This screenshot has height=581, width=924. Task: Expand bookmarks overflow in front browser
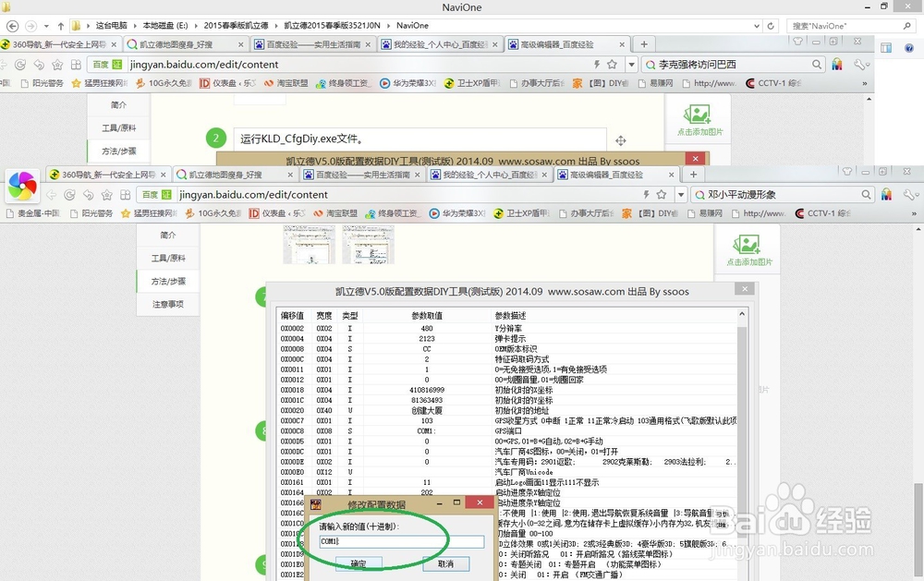[x=914, y=213]
